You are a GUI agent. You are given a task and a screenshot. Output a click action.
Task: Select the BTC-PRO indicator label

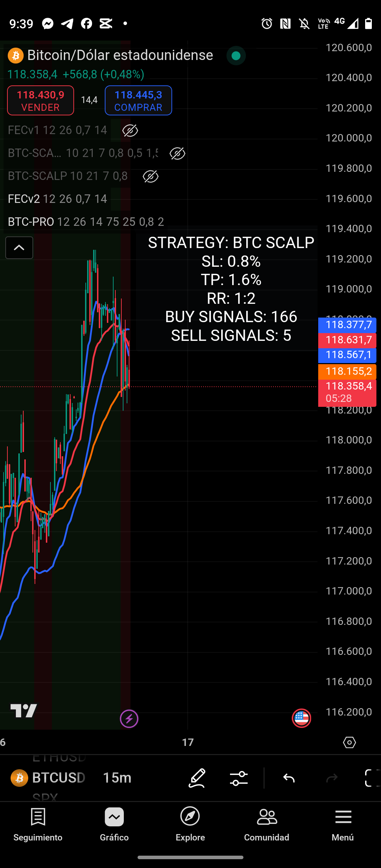point(86,222)
